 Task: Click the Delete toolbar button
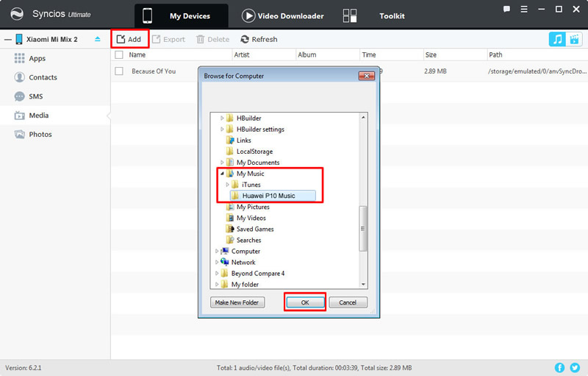(x=212, y=39)
